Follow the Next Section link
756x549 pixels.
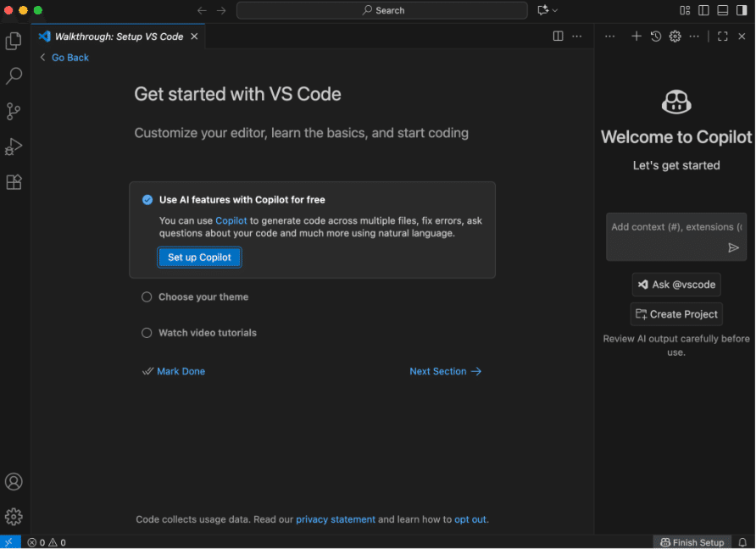[x=445, y=371]
